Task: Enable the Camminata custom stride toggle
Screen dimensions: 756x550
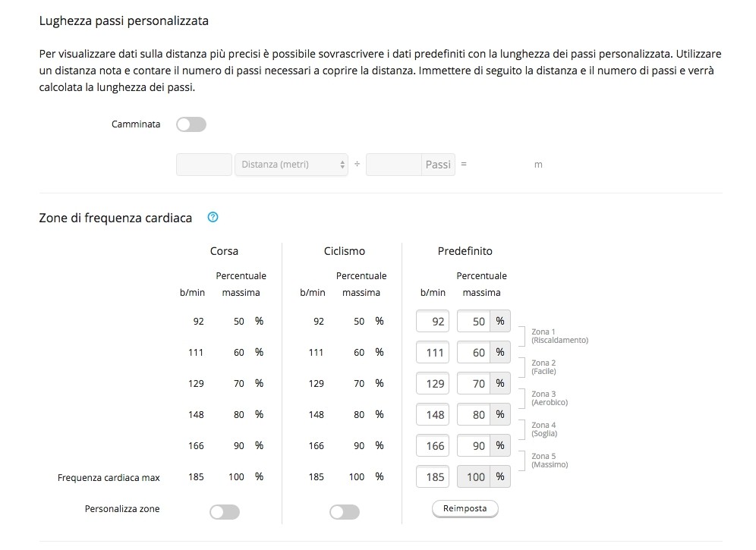Action: pyautogui.click(x=191, y=124)
